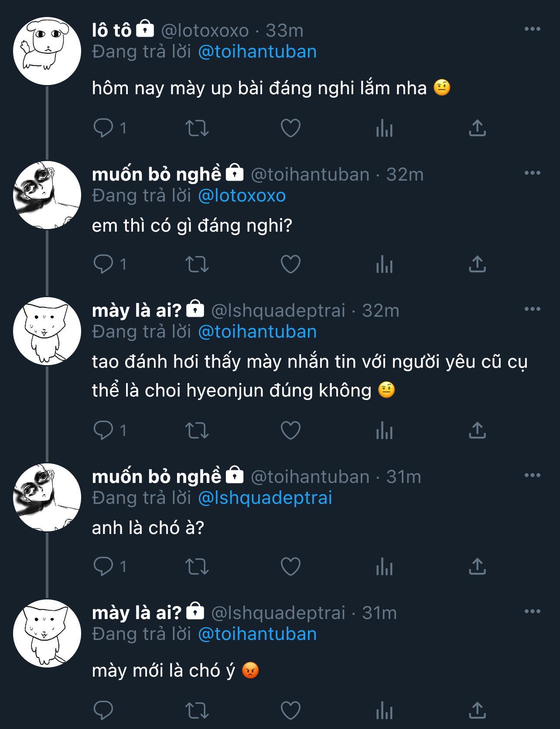Viewport: 560px width, 729px height.
Task: Open @lotoxoxo mention link
Action: 242,196
